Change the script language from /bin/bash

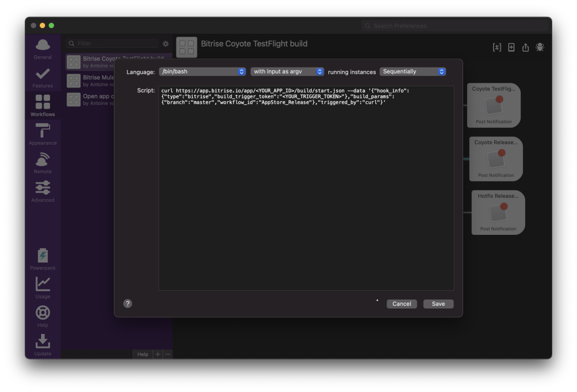point(203,72)
